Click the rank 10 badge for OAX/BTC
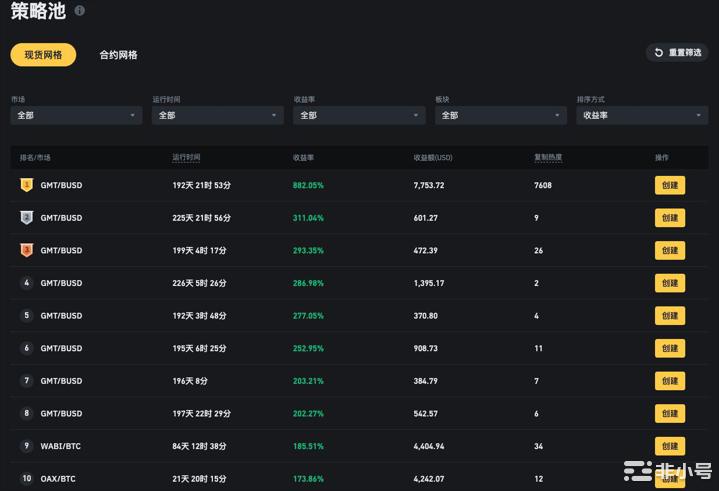The height and width of the screenshot is (491, 719). point(27,478)
